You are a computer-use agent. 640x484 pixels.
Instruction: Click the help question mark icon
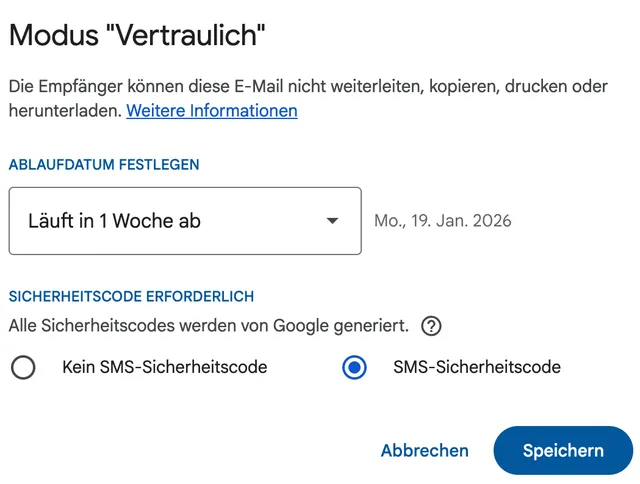coord(431,326)
